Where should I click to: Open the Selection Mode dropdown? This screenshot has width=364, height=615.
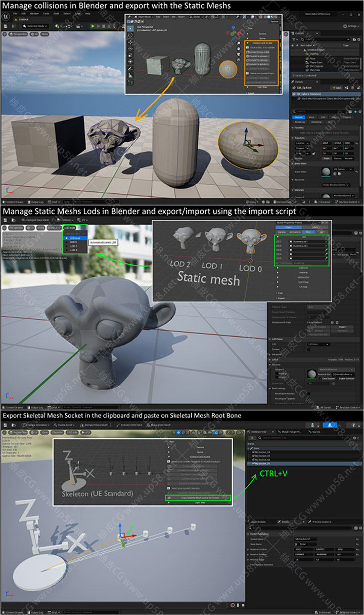(x=35, y=26)
